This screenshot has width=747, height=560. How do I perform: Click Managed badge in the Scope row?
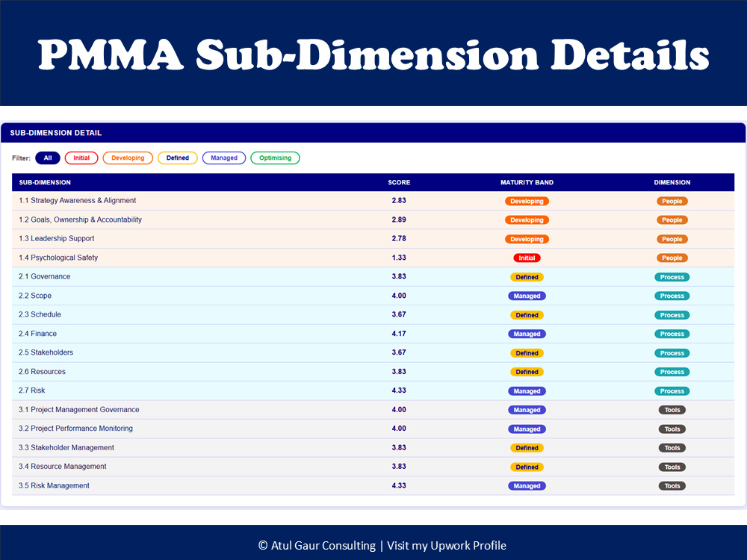(527, 296)
